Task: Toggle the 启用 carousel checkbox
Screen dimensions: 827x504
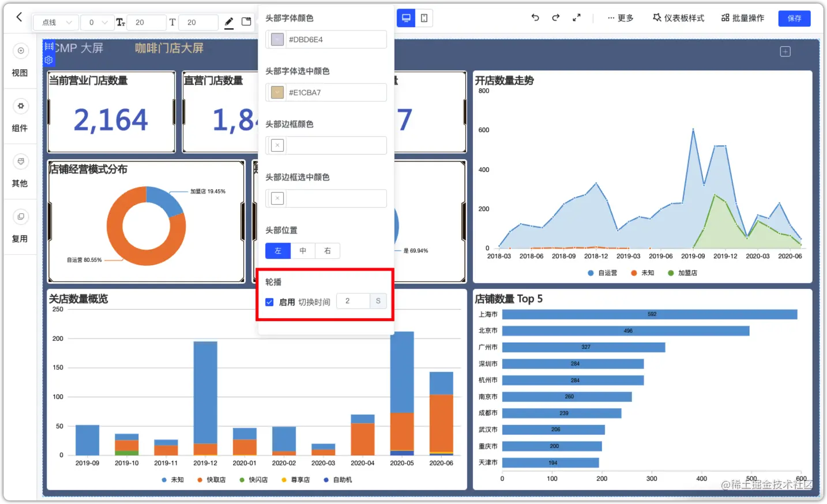Action: click(x=269, y=302)
